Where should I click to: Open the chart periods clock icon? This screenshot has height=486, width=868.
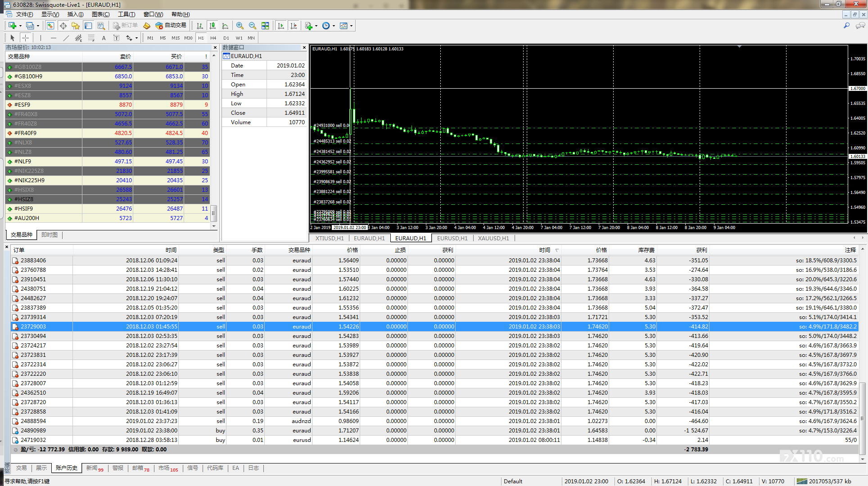coord(326,26)
